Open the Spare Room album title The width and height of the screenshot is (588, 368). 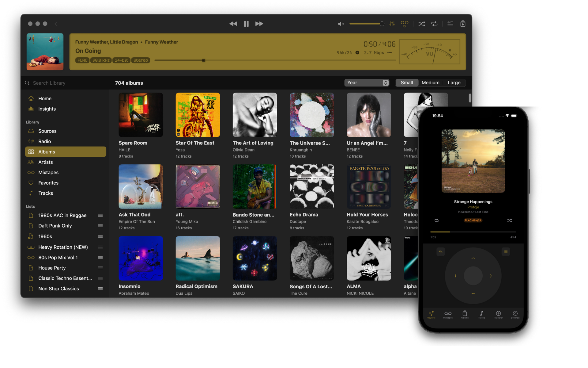point(133,143)
